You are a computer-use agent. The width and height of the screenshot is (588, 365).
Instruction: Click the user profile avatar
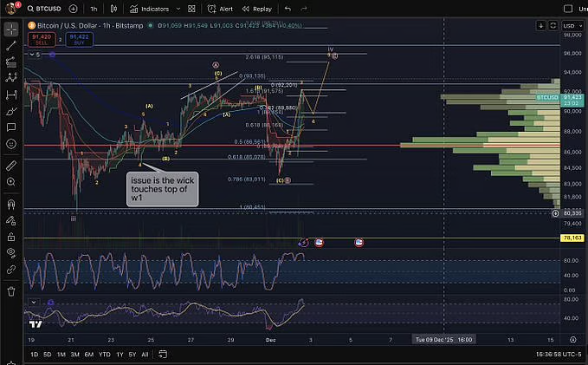pyautogui.click(x=10, y=9)
